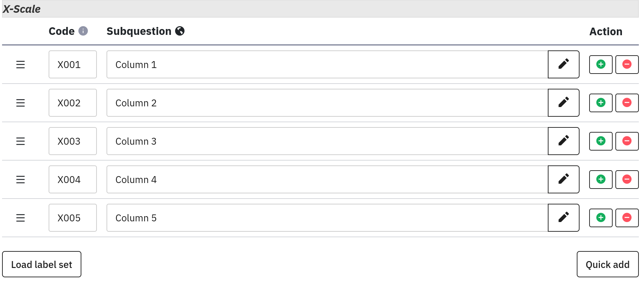Open the editor pencil for Column 3

[x=563, y=141]
